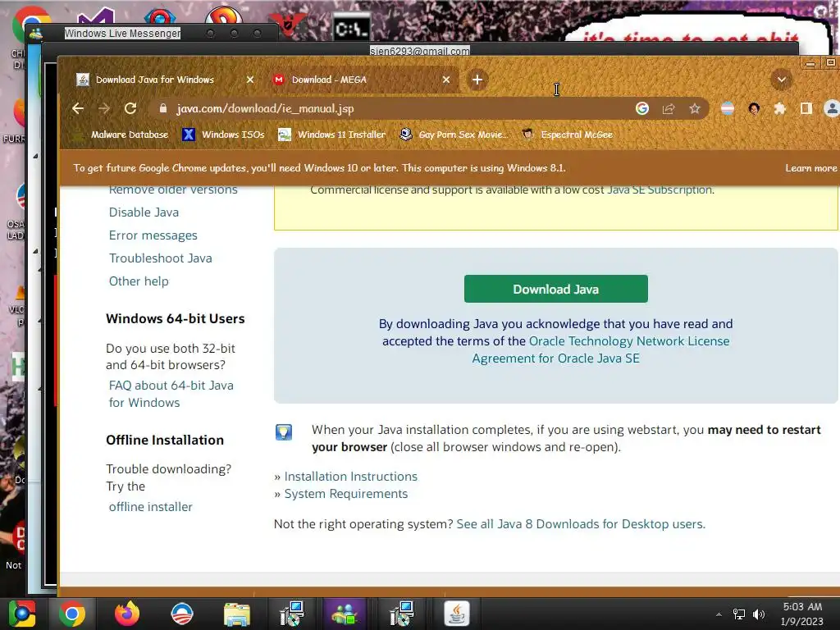Open the Windows 11 Installer bookmark
The width and height of the screenshot is (840, 630).
tap(332, 135)
